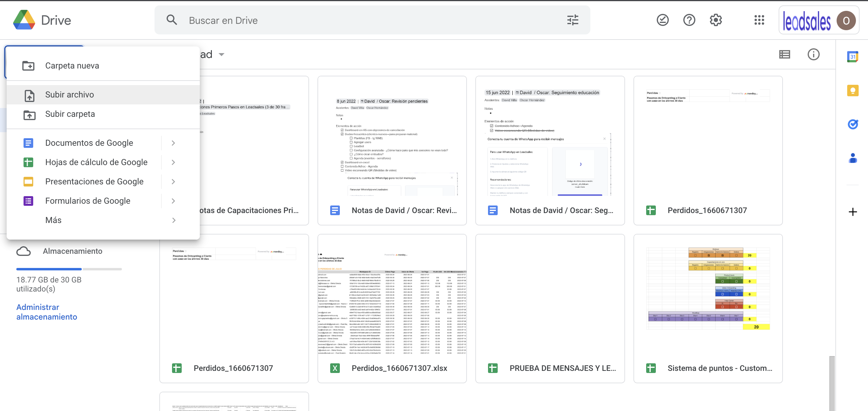Image resolution: width=868 pixels, height=411 pixels.
Task: Click the Sheets icon of the PRUEBA DE MENSAJES card
Action: click(493, 368)
